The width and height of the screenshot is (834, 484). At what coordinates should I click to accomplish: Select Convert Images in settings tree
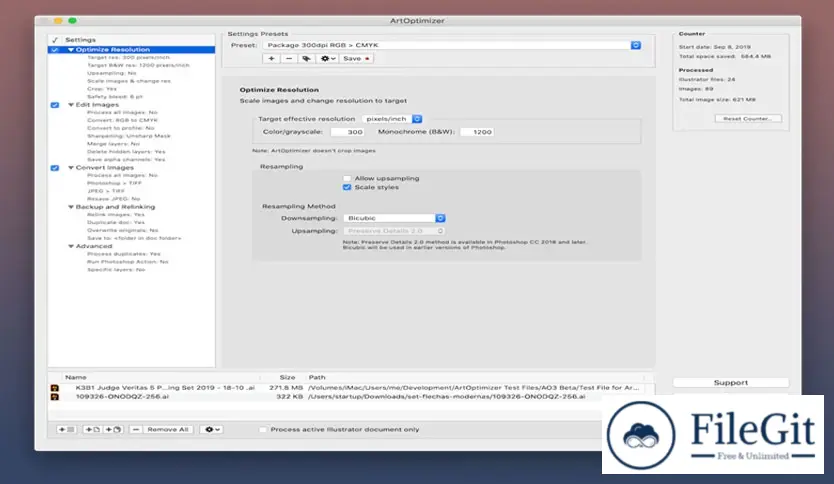105,168
